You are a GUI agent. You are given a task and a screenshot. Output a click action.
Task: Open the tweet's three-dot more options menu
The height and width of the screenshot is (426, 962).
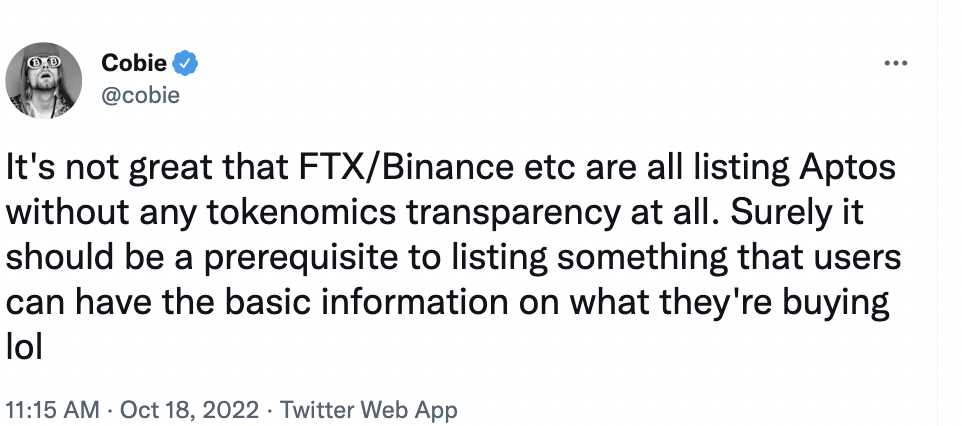click(893, 63)
